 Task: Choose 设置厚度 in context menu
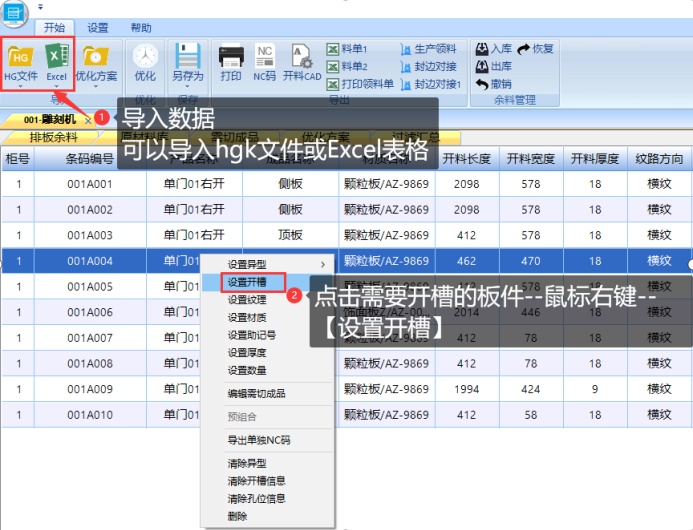click(x=247, y=353)
